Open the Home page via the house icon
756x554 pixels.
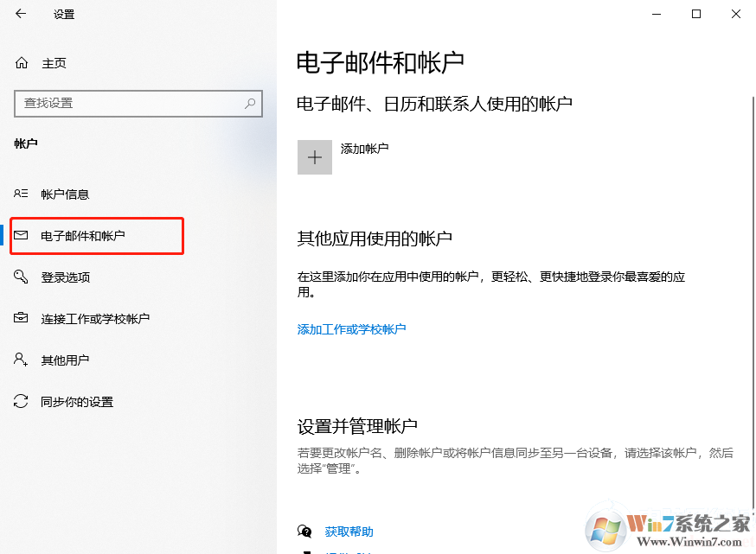(x=22, y=62)
